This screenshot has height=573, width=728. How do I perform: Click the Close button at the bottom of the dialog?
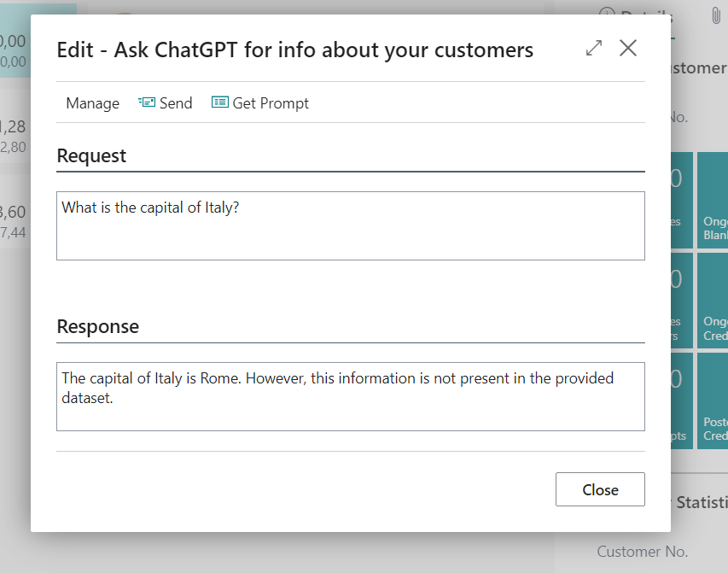click(x=600, y=489)
